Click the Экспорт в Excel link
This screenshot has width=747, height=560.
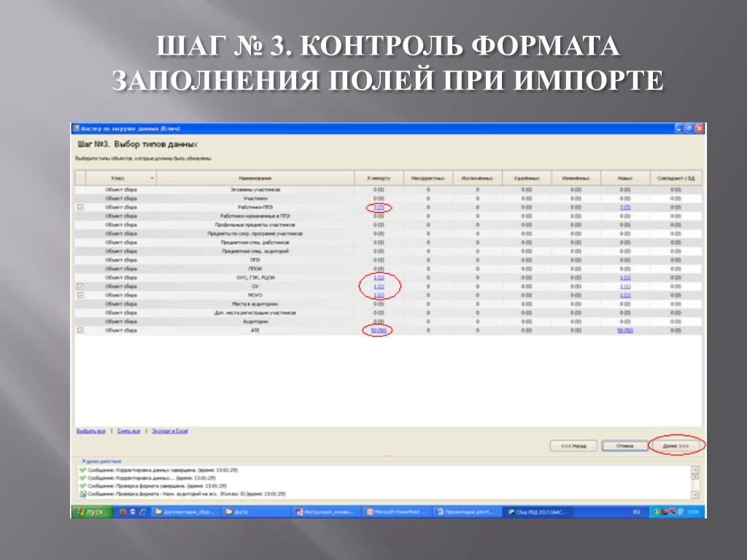[x=170, y=431]
